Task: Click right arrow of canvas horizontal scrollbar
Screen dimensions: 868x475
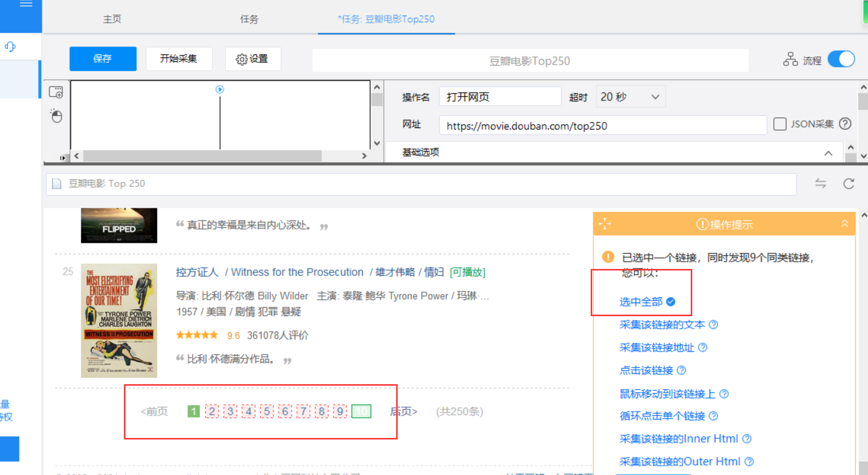Action: [x=364, y=156]
